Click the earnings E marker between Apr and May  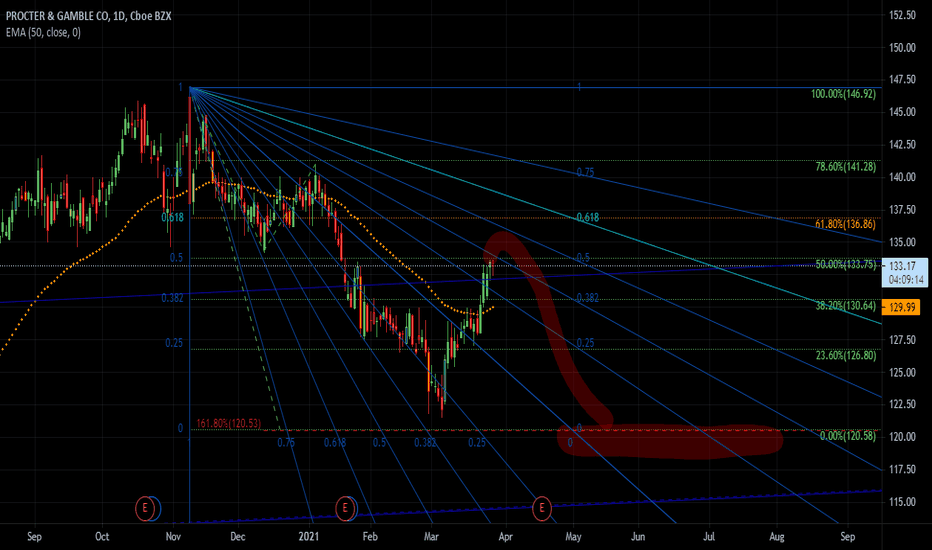[541, 508]
